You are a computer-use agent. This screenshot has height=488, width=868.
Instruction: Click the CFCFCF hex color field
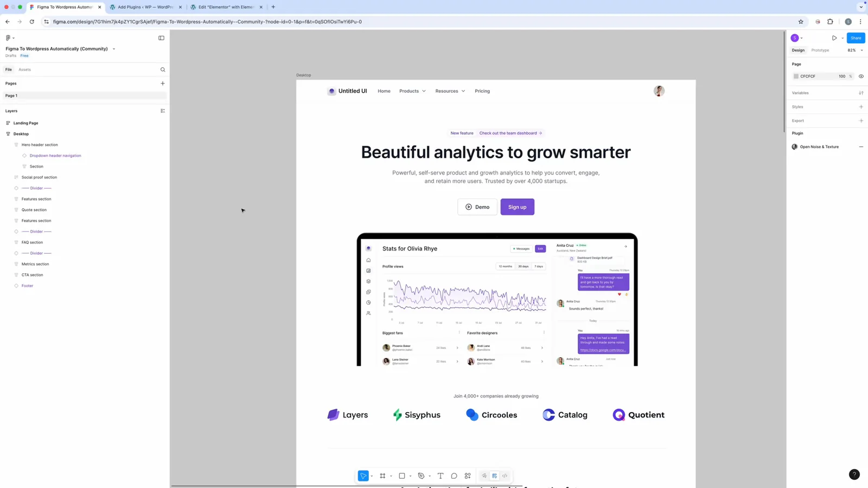pyautogui.click(x=808, y=76)
